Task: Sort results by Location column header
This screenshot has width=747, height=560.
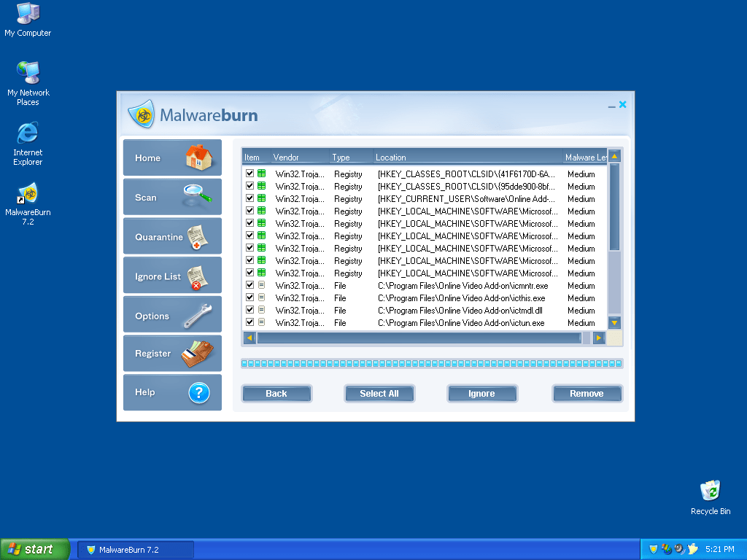Action: pyautogui.click(x=467, y=157)
